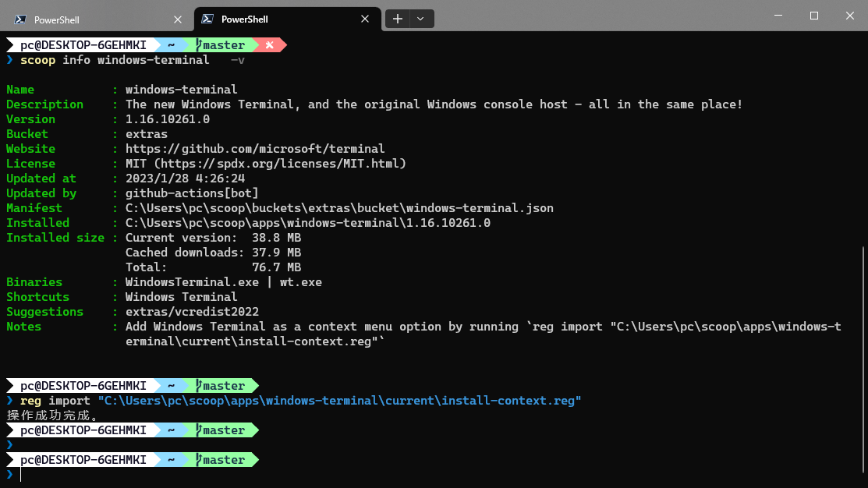
Task: Click the 'scoop info windows-terminal' command text
Action: click(x=115, y=60)
